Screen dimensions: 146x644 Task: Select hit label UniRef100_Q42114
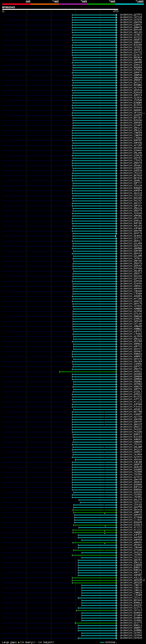pos(131,450)
